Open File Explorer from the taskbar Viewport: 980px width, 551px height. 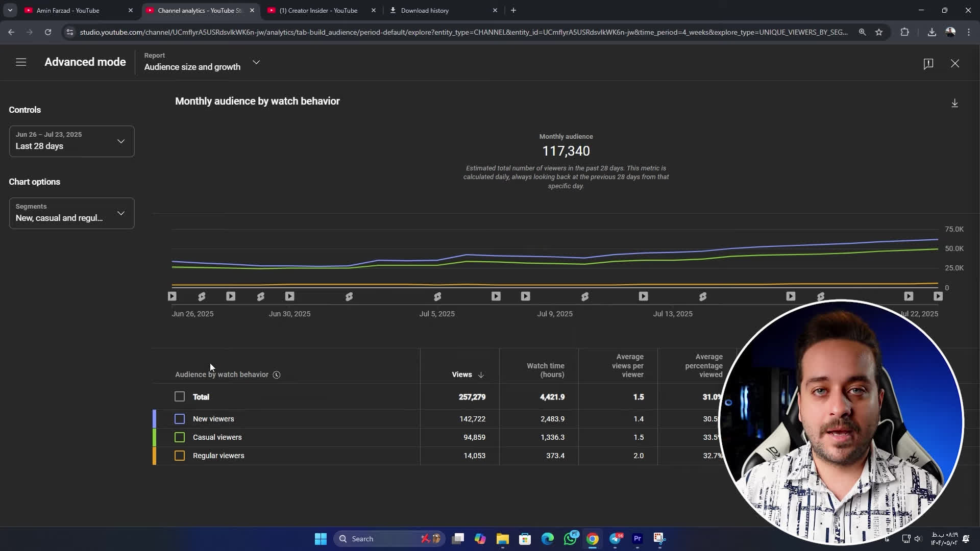(x=503, y=539)
